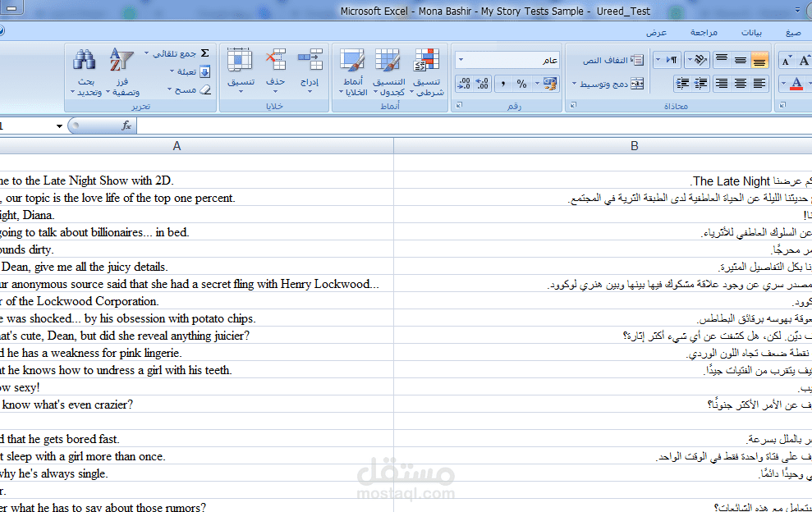The height and width of the screenshot is (512, 812).
Task: Click the Grow Font large A icon
Action: pos(805,61)
